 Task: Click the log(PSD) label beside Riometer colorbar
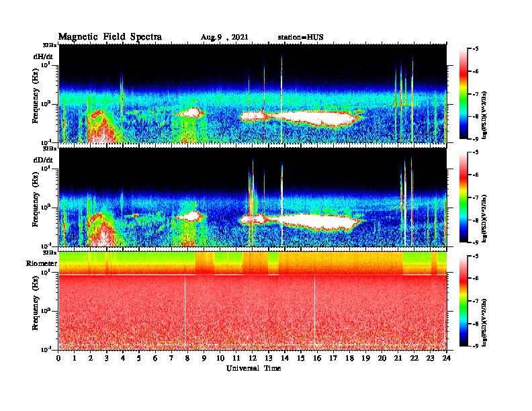[484, 322]
